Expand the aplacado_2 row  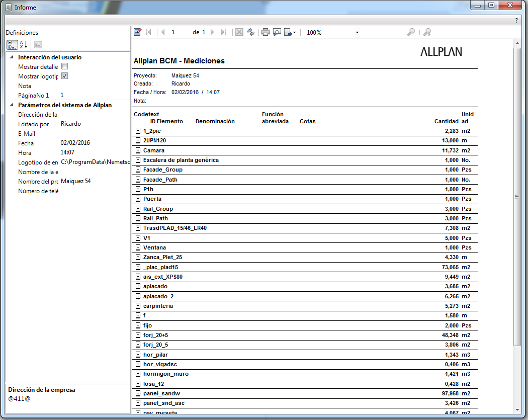coord(138,296)
